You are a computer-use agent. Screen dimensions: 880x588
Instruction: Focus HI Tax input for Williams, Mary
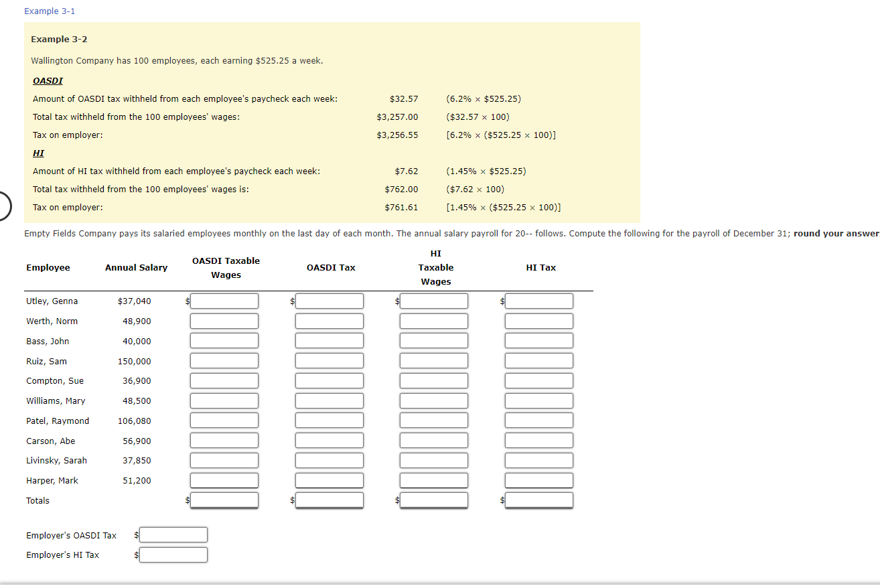click(539, 401)
